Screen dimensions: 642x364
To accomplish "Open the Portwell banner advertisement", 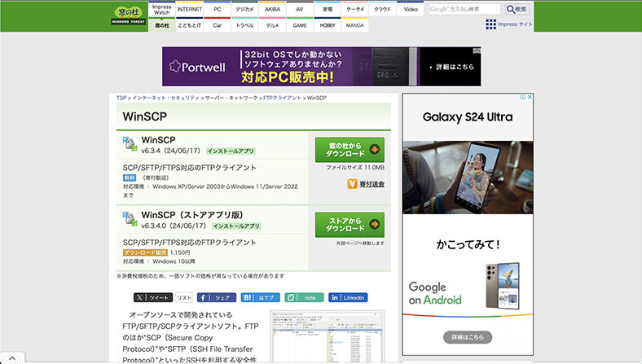I will (x=322, y=66).
